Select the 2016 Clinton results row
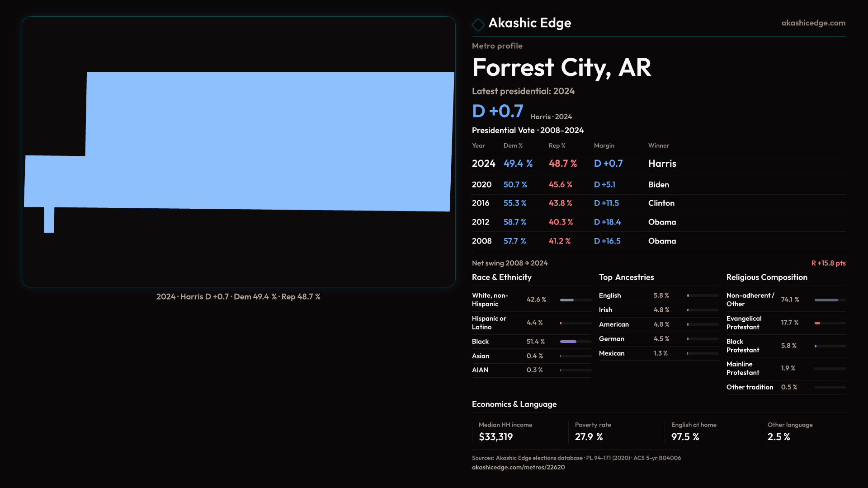 (x=658, y=203)
